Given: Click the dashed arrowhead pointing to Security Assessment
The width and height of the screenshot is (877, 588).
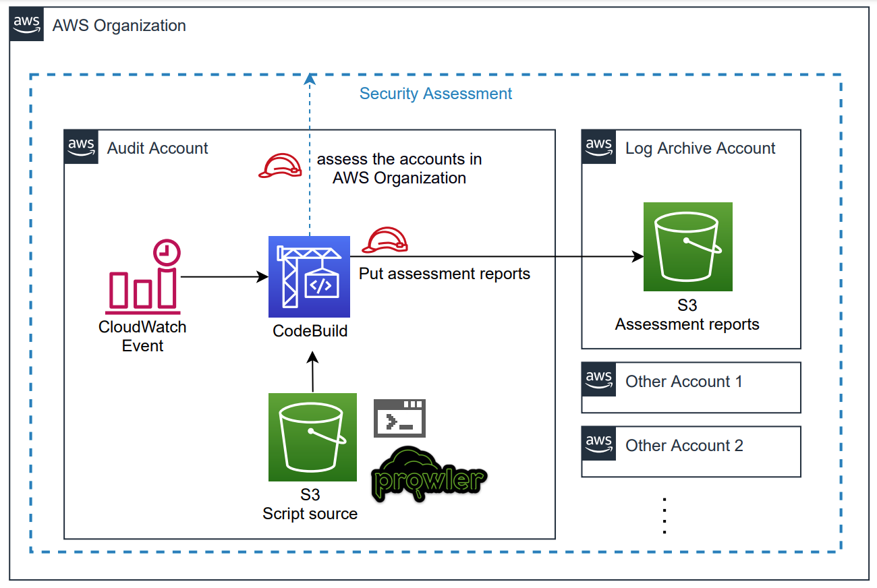Looking at the screenshot, I should 310,80.
